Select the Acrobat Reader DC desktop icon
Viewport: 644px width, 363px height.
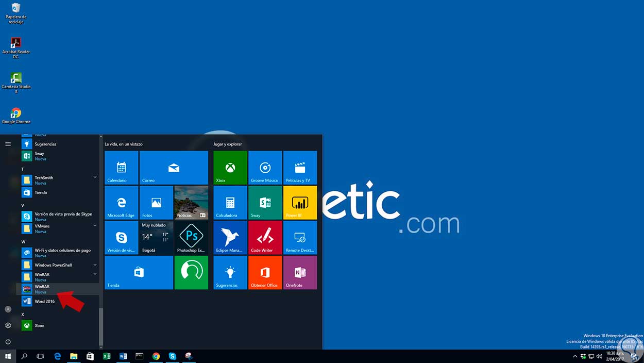[16, 48]
